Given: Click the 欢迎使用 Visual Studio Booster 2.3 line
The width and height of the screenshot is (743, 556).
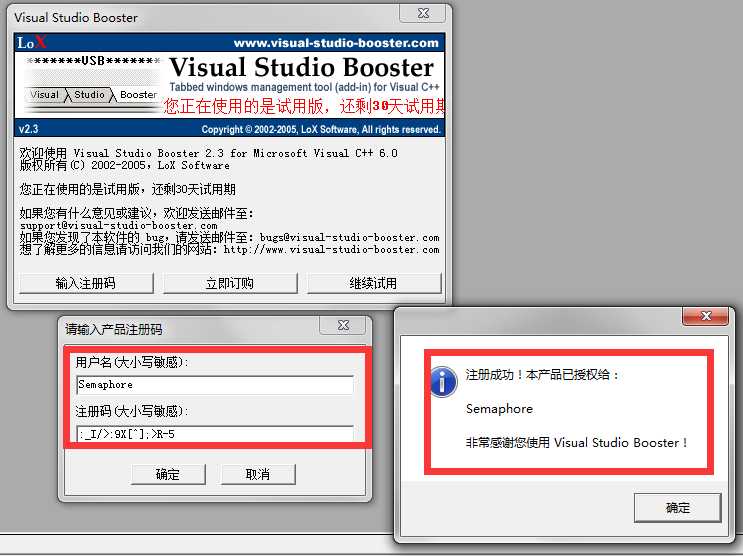Looking at the screenshot, I should pos(208,153).
